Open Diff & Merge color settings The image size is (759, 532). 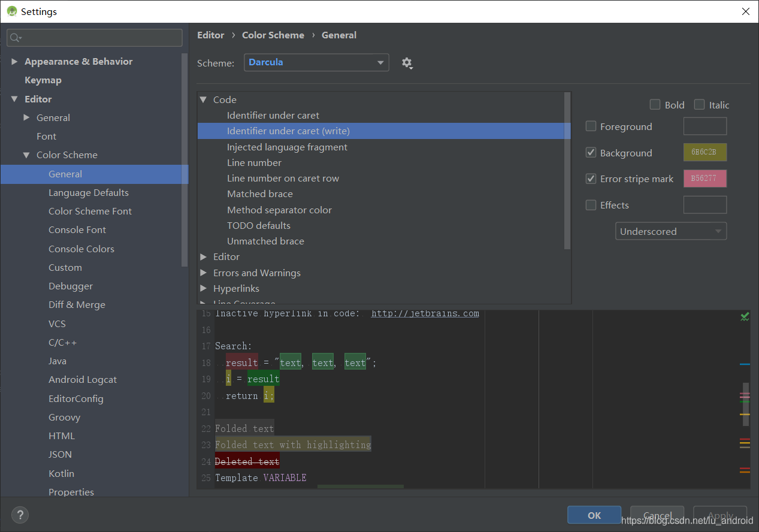click(x=77, y=305)
